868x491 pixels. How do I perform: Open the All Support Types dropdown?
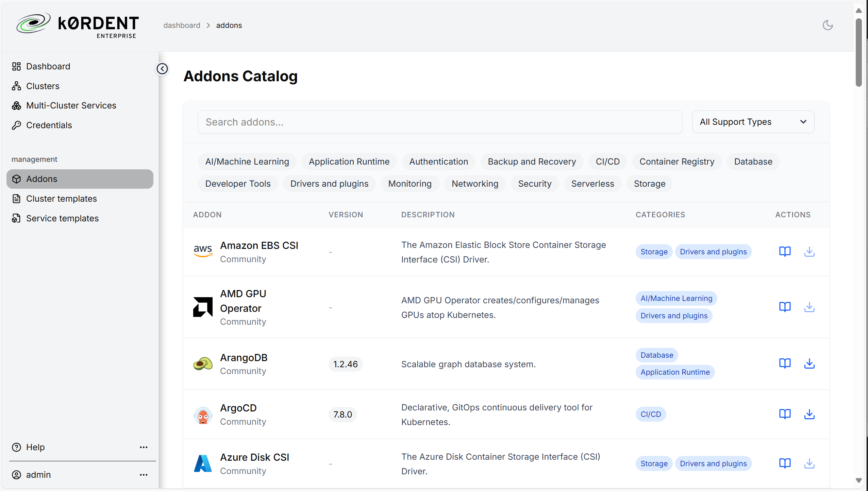(753, 122)
